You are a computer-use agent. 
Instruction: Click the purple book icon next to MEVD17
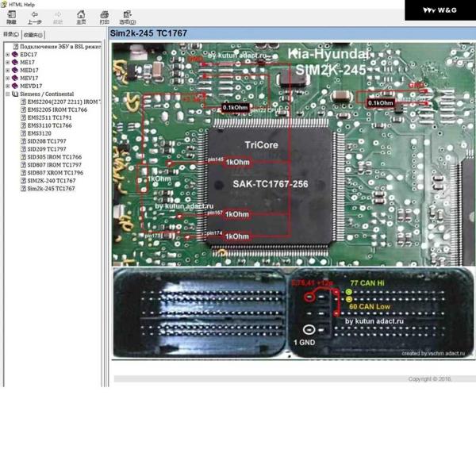pyautogui.click(x=15, y=86)
